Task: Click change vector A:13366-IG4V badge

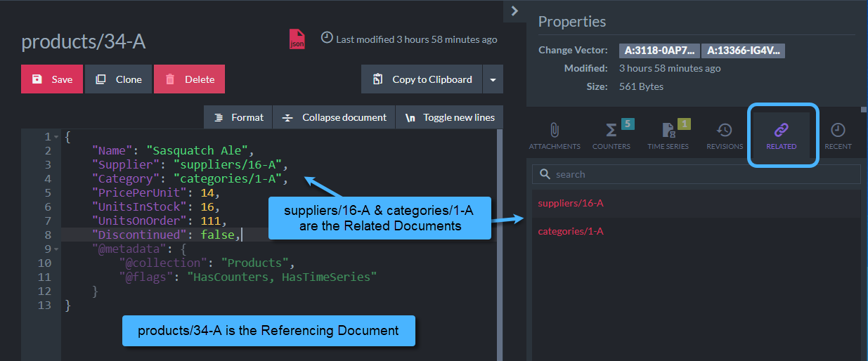Action: tap(743, 51)
